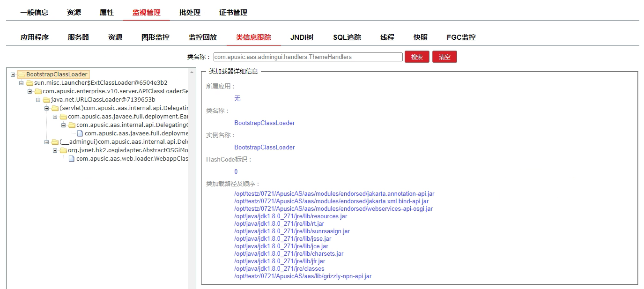The height and width of the screenshot is (289, 644).
Task: Collapse the (__admingui) tree branch
Action: (x=47, y=142)
